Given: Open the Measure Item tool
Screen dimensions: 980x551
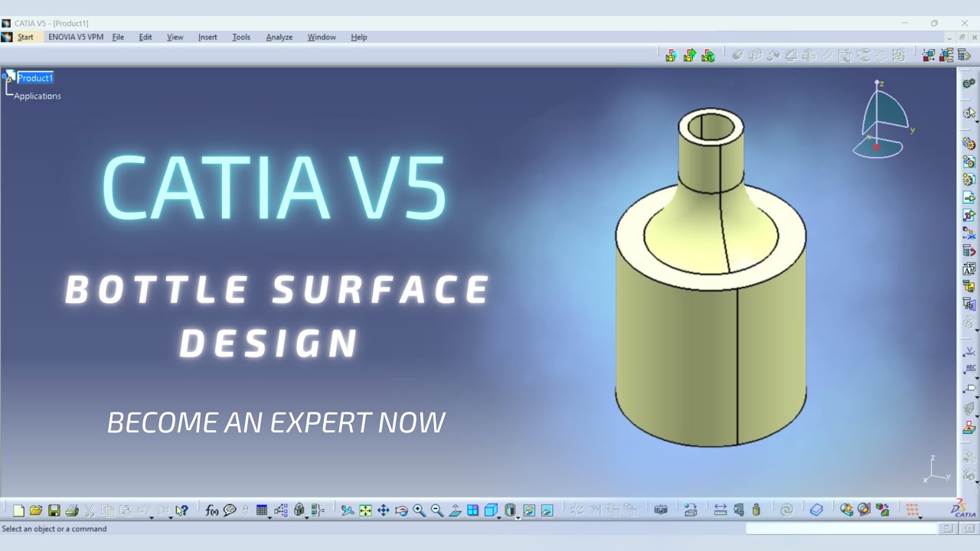Looking at the screenshot, I should pyautogui.click(x=738, y=510).
